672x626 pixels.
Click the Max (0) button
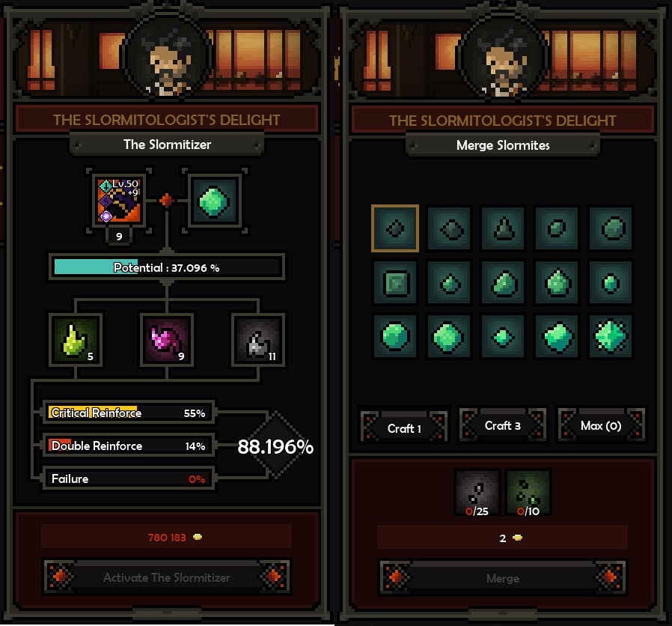click(601, 425)
